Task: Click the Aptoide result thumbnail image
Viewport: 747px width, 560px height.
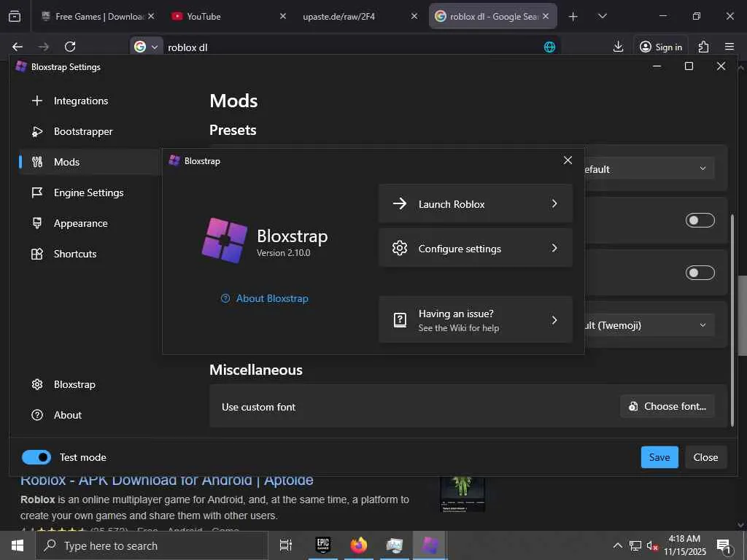Action: 462,494
